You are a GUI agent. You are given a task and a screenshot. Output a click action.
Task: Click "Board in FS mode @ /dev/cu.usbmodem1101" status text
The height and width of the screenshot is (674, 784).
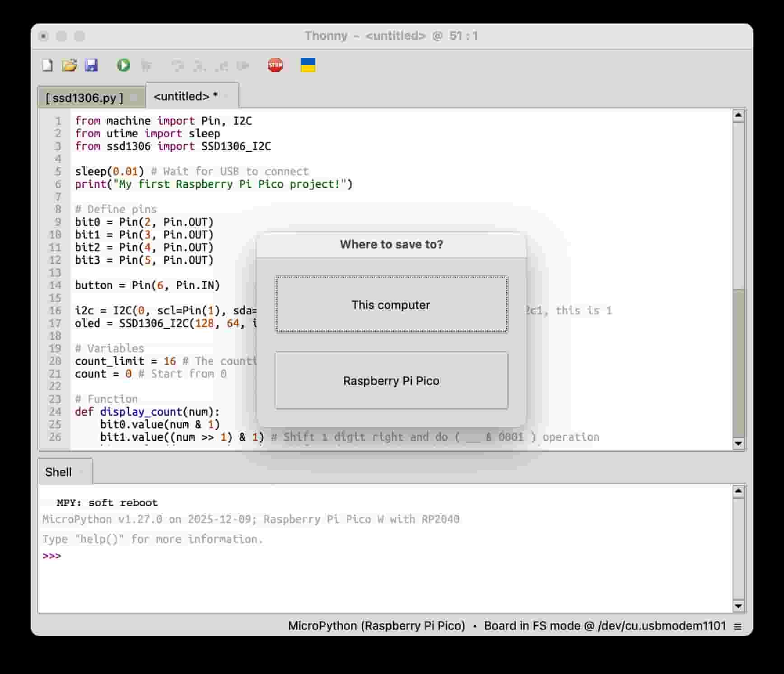[605, 626]
